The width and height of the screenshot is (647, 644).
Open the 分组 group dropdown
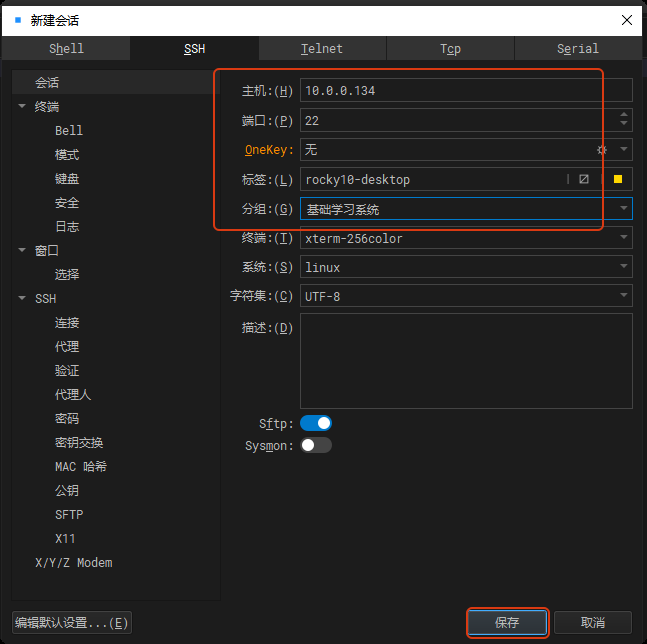[623, 208]
